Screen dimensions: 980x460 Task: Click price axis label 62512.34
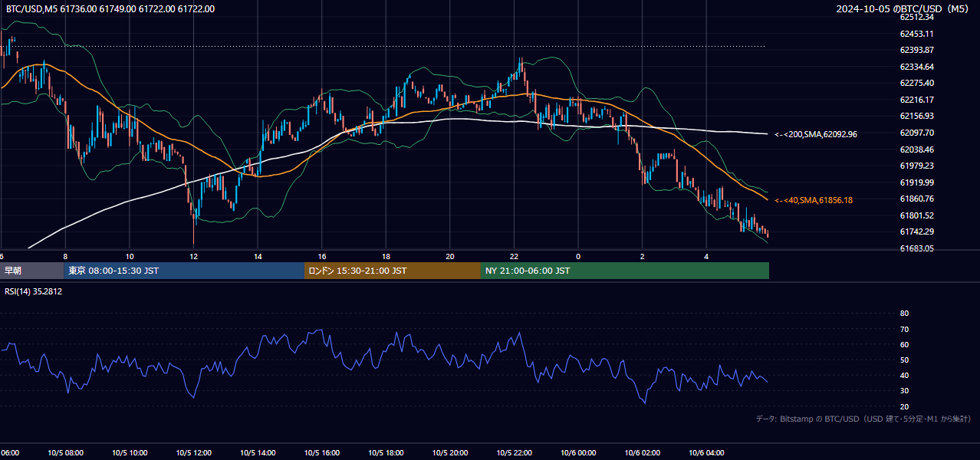916,17
